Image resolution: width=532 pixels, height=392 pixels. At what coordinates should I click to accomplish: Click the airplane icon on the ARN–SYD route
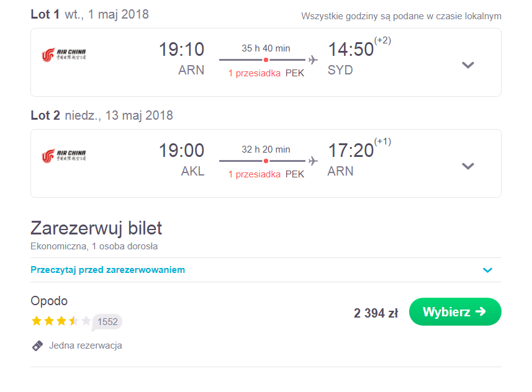313,60
